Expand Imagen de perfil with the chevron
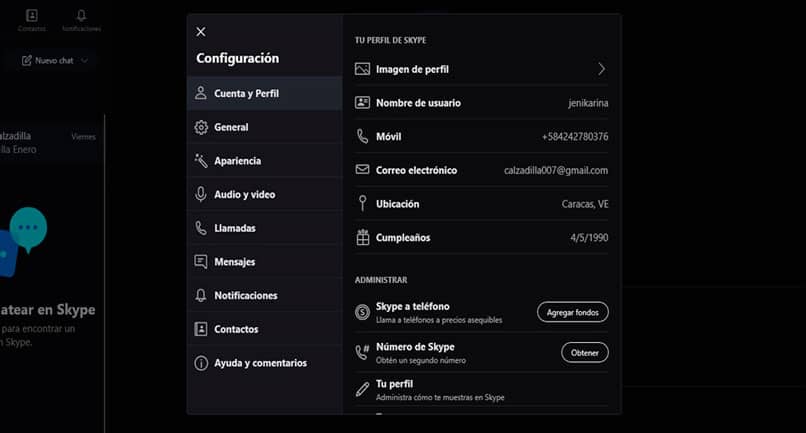Viewport: 806px width, 433px height. (602, 69)
